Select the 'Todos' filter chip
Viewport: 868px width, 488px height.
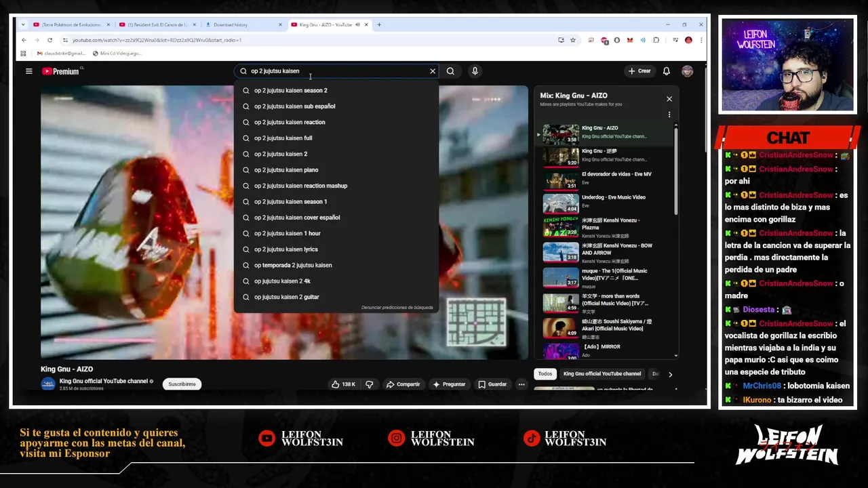(545, 373)
